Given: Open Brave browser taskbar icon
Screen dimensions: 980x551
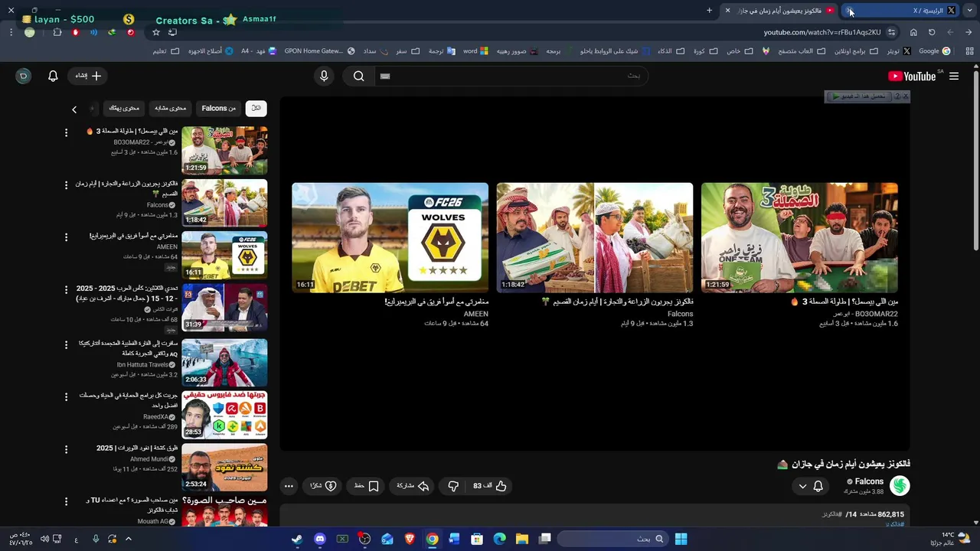Looking at the screenshot, I should coord(410,539).
